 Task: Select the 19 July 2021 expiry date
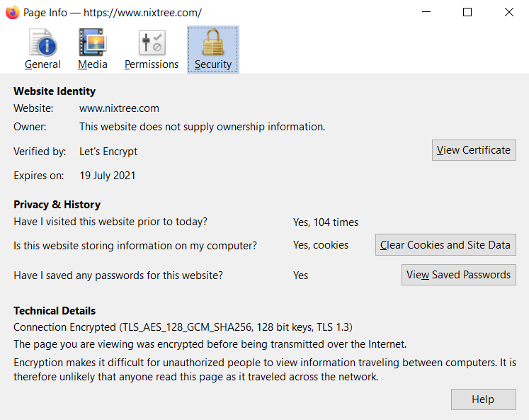click(107, 176)
